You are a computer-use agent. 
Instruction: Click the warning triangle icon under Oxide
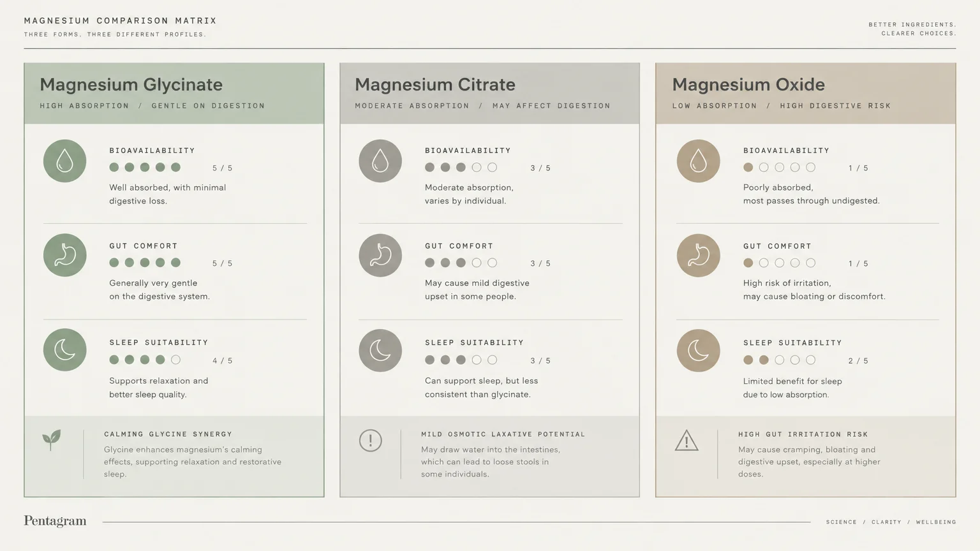click(x=687, y=440)
